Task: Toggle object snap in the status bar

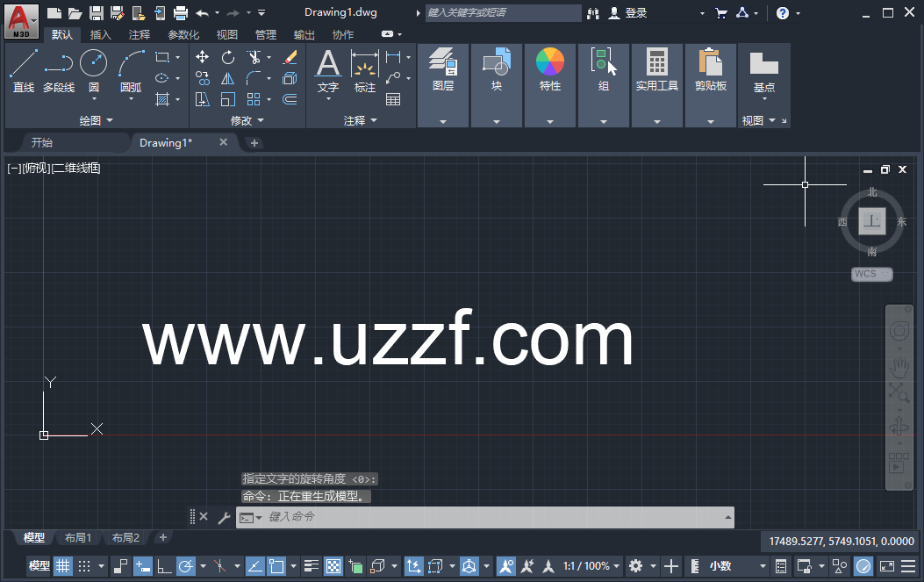Action: pyautogui.click(x=278, y=566)
